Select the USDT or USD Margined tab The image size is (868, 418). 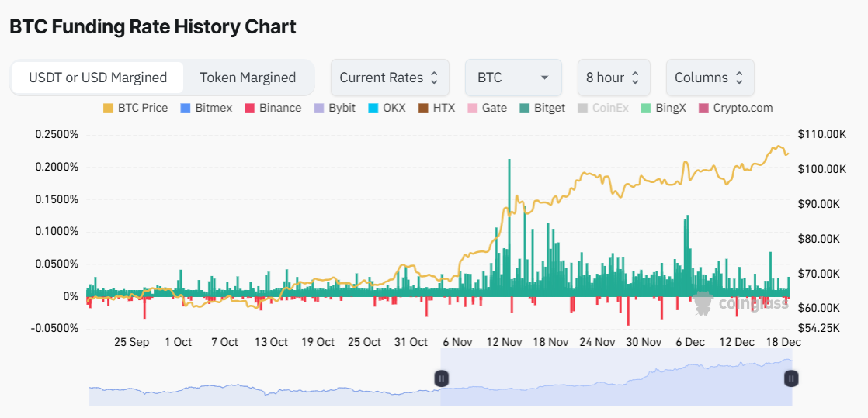[x=97, y=78]
